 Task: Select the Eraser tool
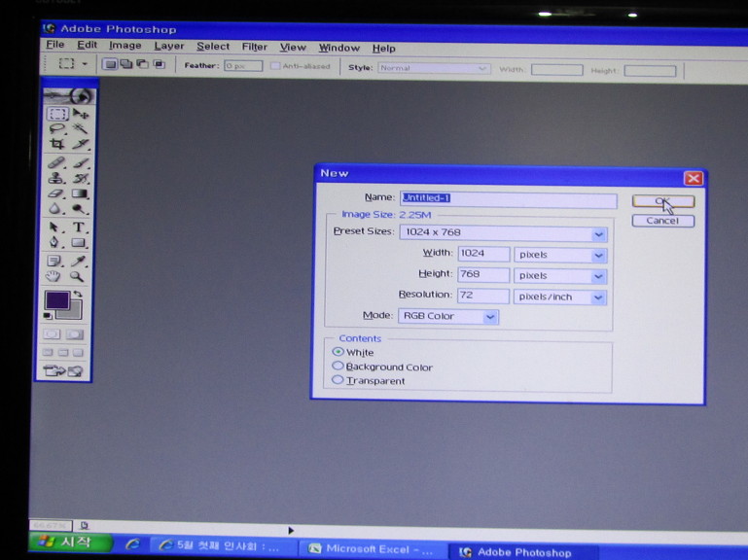[x=56, y=193]
